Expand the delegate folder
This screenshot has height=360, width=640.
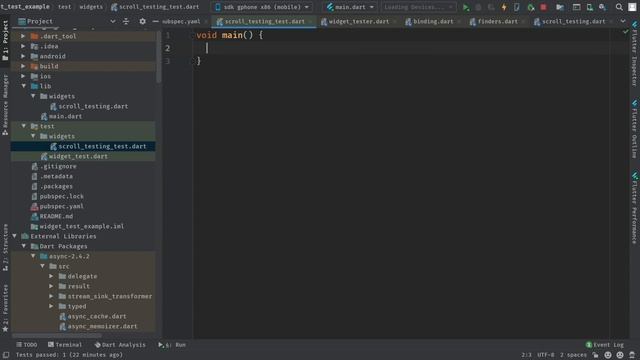(51, 276)
